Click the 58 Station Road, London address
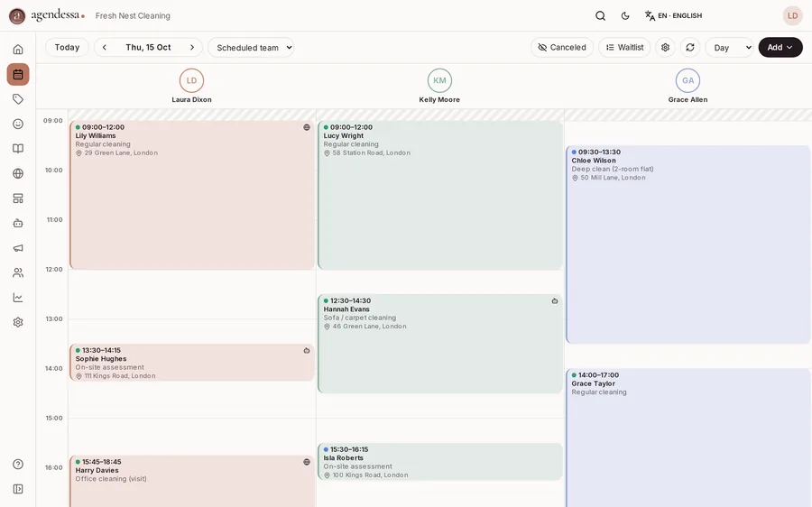The height and width of the screenshot is (507, 812). [372, 152]
